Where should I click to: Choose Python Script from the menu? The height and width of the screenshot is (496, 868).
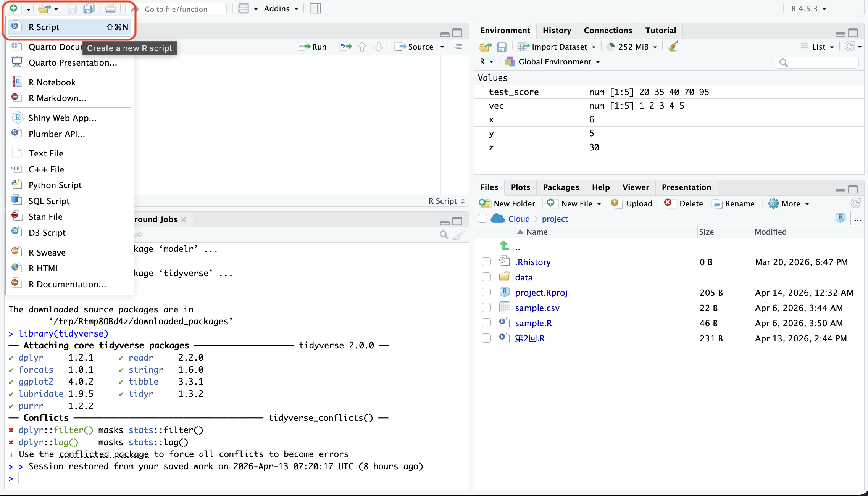point(55,185)
